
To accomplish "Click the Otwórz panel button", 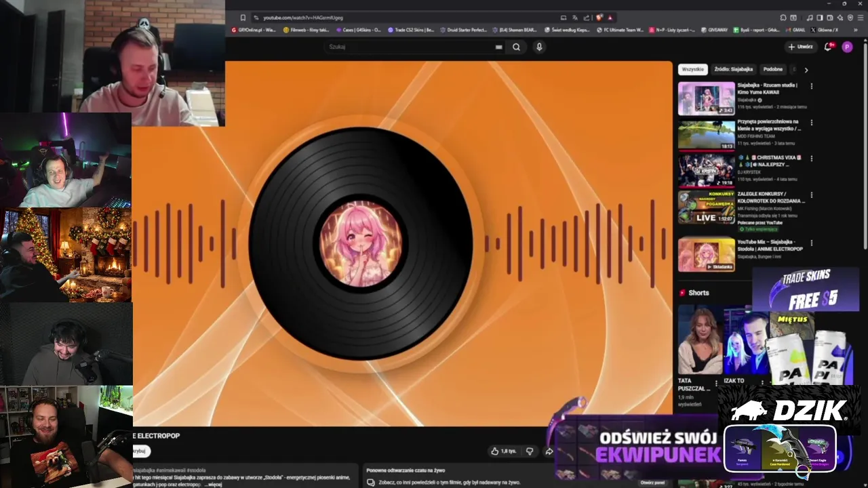I will click(652, 483).
